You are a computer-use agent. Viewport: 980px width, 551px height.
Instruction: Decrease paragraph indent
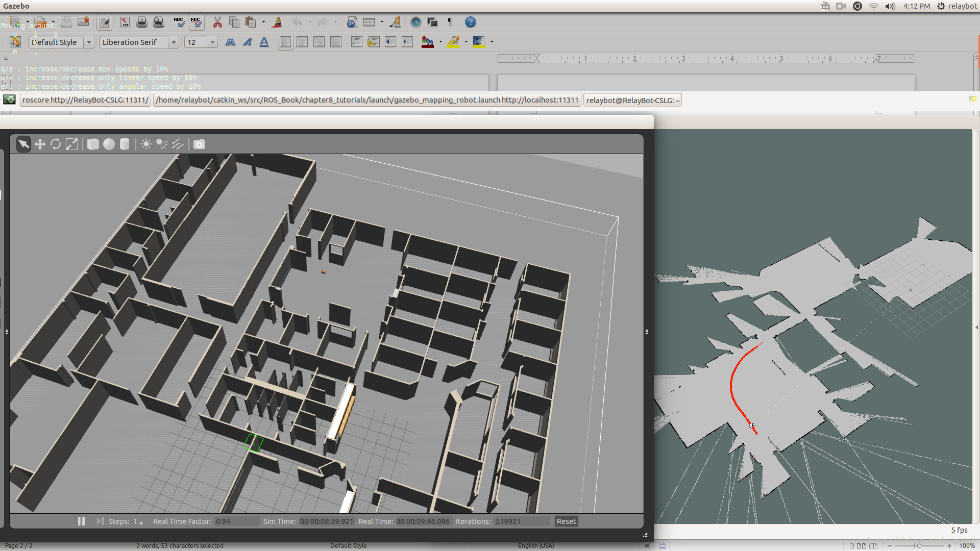[x=390, y=42]
